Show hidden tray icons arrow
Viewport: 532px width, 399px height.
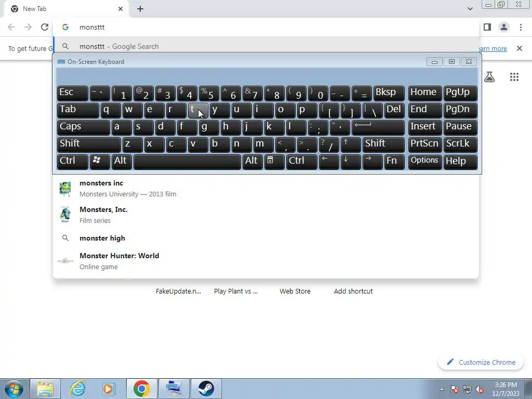point(442,389)
